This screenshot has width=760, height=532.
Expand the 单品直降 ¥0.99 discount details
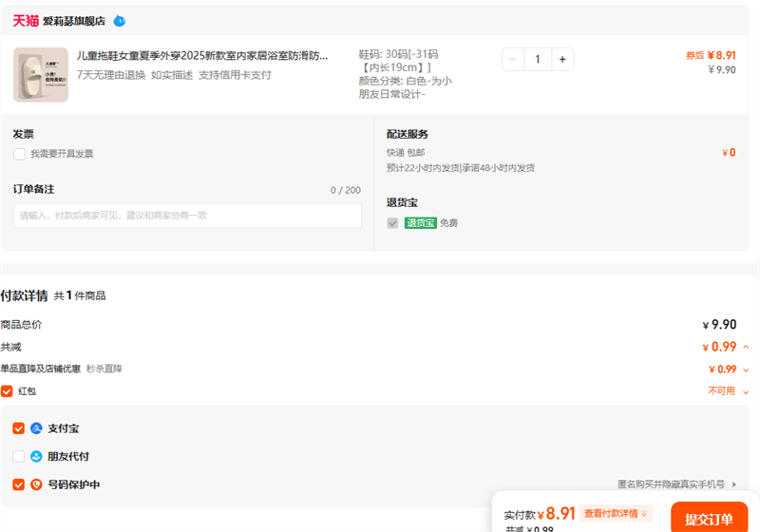tap(746, 370)
